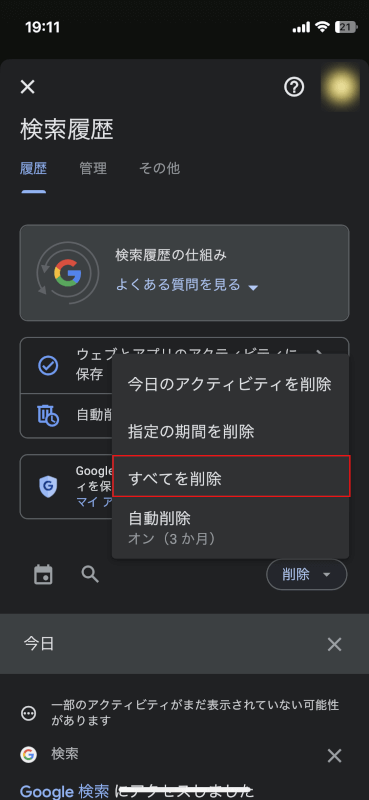
Task: Tap the Google shield privacy icon
Action: coord(48,486)
